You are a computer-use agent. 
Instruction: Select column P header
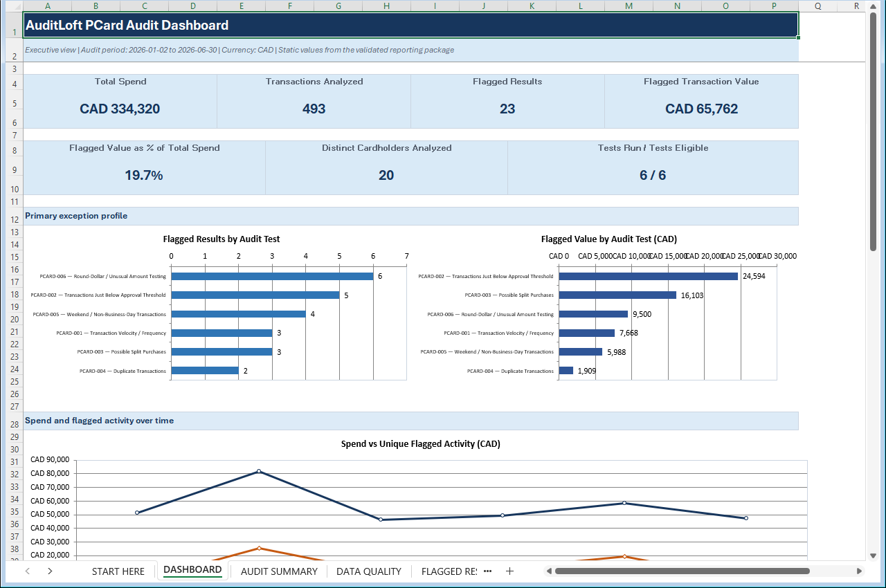[774, 6]
